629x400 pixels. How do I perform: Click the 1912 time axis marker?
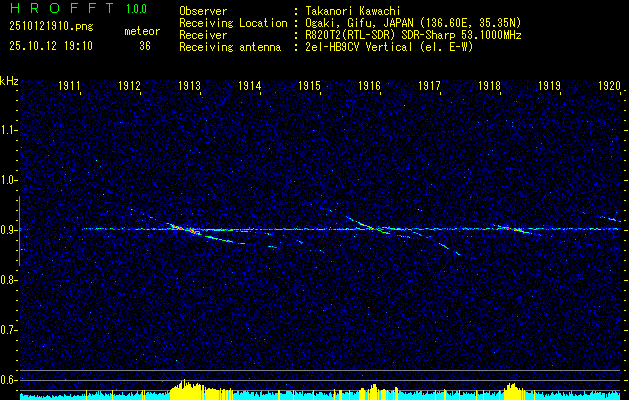tap(130, 85)
